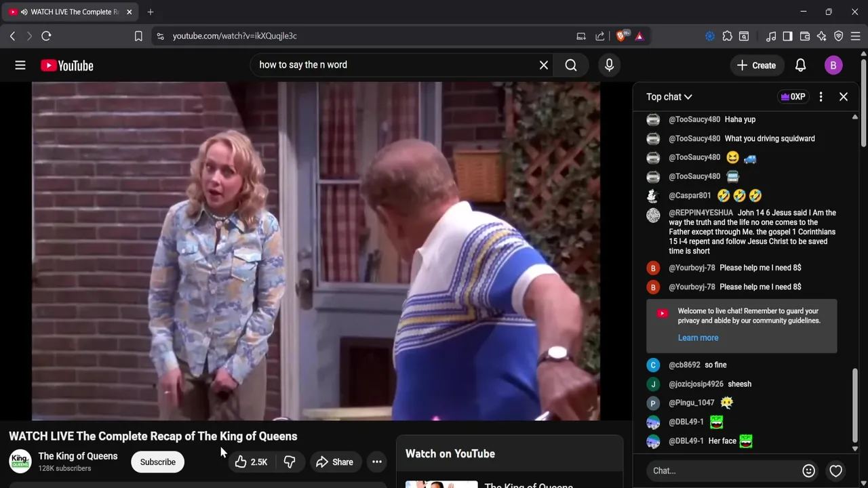Screen dimensions: 868x488
Task: Click the video player frame
Action: coord(315,251)
